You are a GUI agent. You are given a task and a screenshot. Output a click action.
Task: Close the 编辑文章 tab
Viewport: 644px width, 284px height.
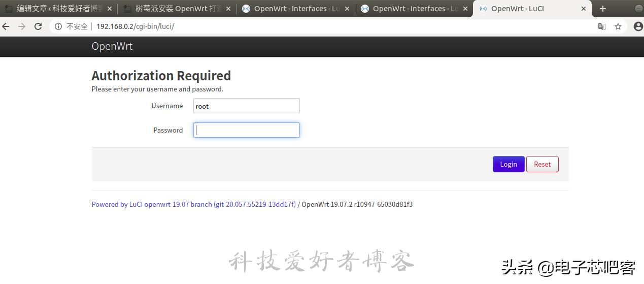point(110,9)
